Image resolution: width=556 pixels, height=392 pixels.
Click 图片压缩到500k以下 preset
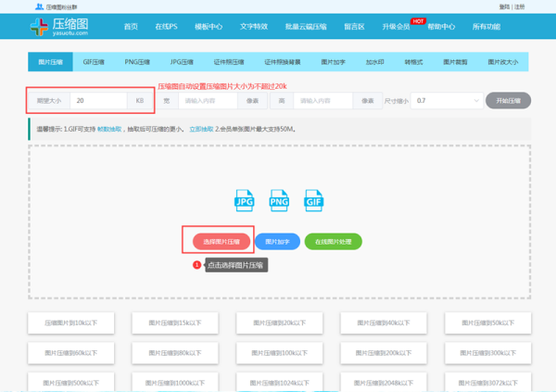[71, 383]
